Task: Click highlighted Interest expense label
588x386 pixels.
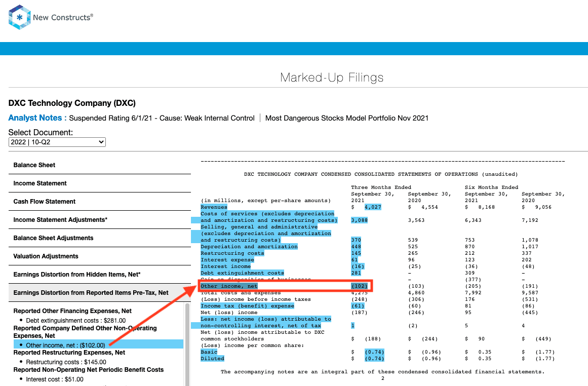Action: point(227,259)
